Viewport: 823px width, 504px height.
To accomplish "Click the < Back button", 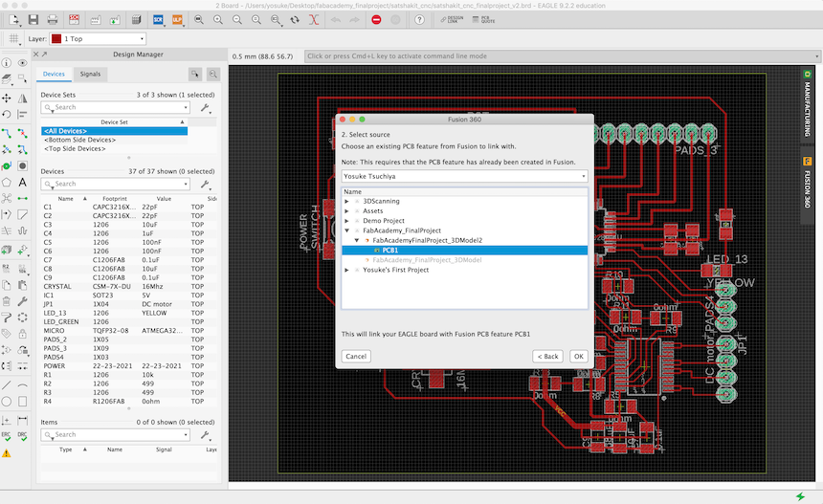I will pos(546,356).
